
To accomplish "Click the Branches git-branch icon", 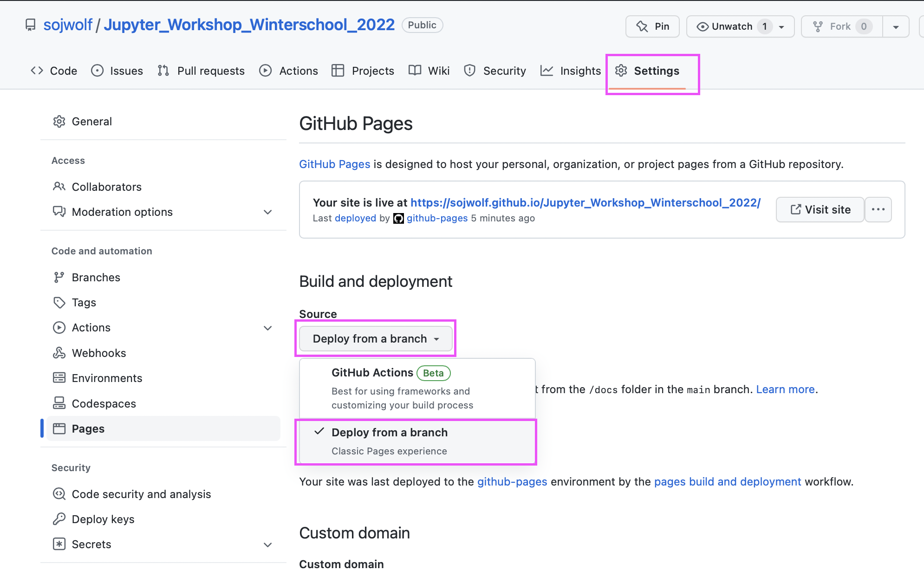I will click(x=59, y=278).
